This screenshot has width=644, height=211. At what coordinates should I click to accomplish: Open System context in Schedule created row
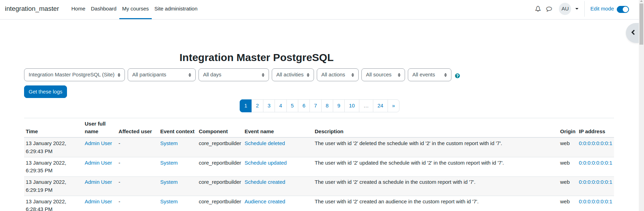(x=169, y=182)
